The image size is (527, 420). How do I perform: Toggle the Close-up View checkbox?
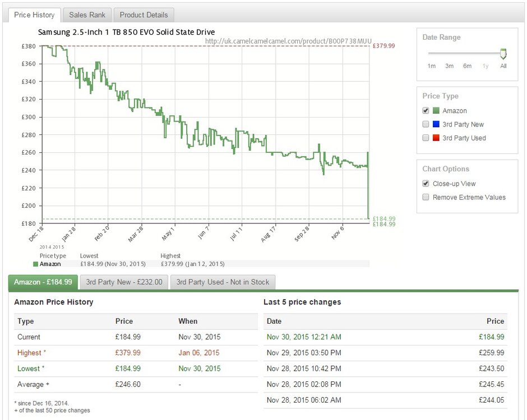(x=426, y=183)
